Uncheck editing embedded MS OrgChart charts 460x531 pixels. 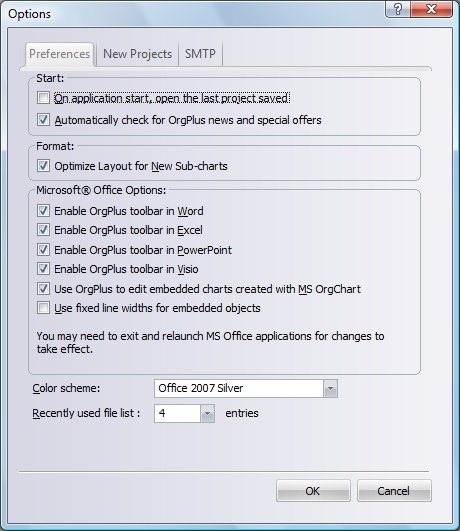[x=43, y=289]
